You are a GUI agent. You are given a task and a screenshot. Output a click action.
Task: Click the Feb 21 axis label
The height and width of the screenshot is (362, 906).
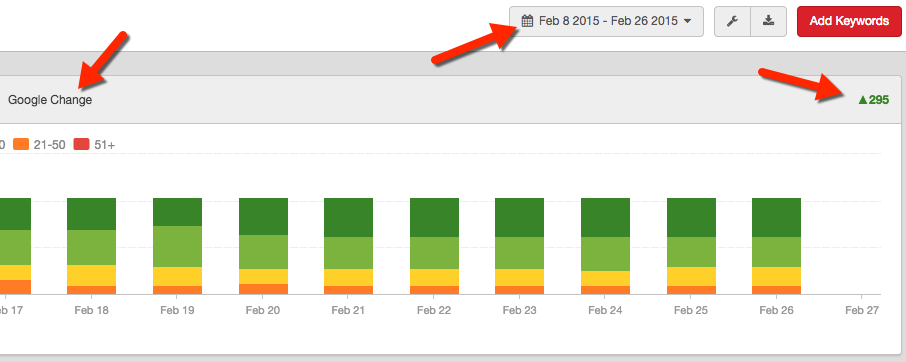[x=348, y=310]
